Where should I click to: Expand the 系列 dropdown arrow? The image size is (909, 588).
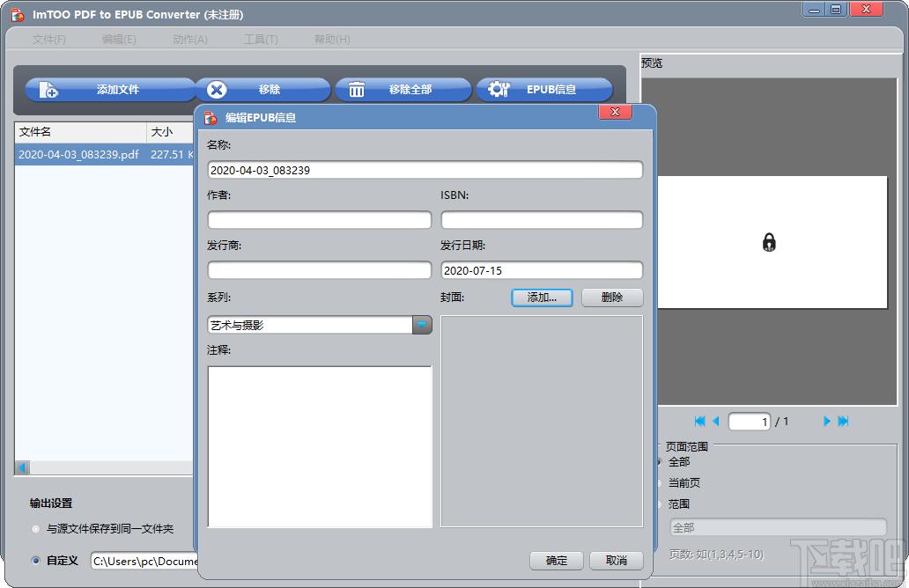click(x=422, y=325)
